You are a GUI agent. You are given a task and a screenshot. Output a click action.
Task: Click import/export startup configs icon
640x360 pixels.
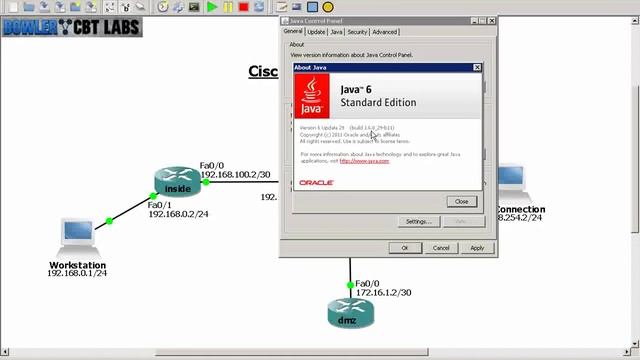(x=178, y=7)
